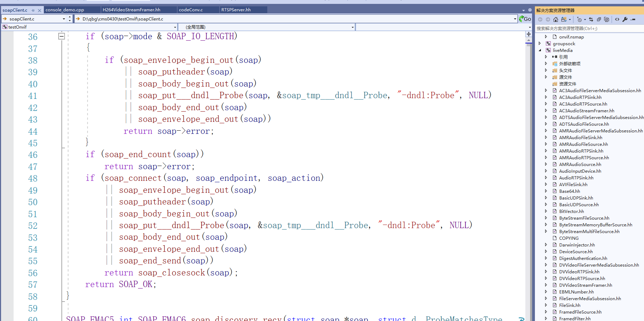The image size is (644, 321).
Task: Open Properties with the wrench icon
Action: tap(625, 19)
